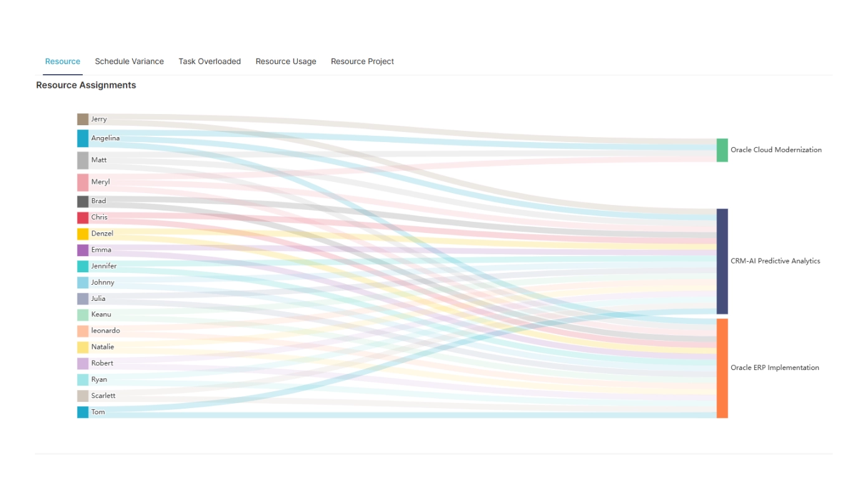This screenshot has width=867, height=504.
Task: Click the Oracle Cloud Modernization project label
Action: [776, 150]
